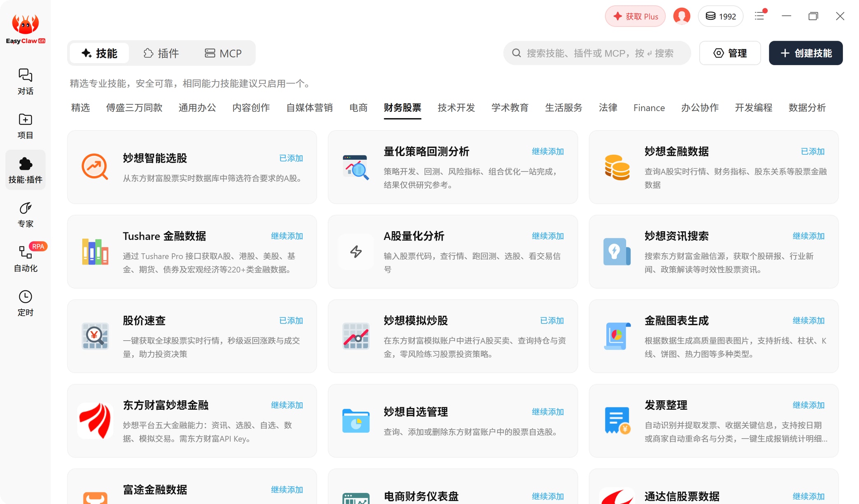Viewport: 859px width, 504px height.
Task: Select the 办公协作 category
Action: coord(700,108)
